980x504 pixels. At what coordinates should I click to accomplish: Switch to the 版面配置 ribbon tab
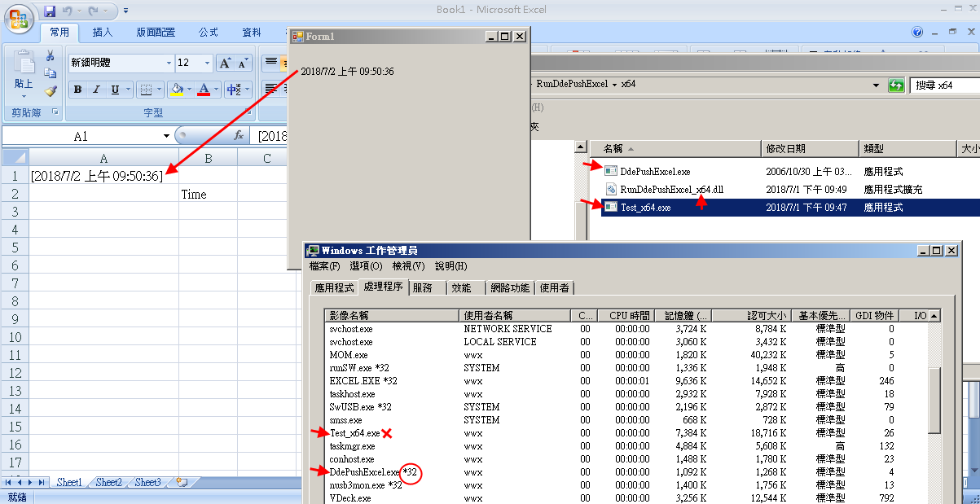pyautogui.click(x=156, y=33)
